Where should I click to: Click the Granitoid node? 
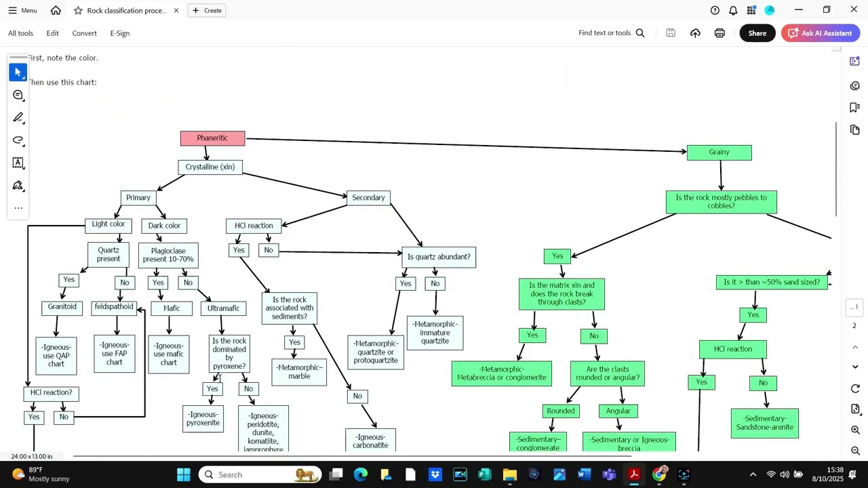click(62, 307)
